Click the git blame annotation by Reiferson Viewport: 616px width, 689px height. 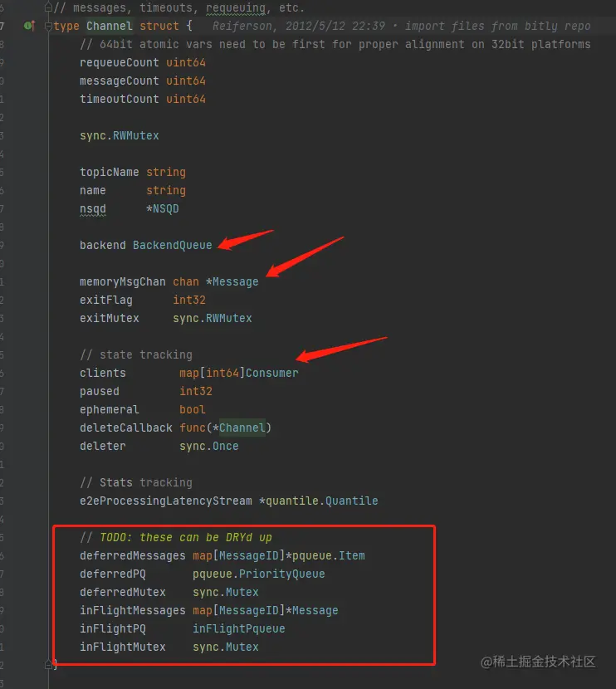click(x=401, y=26)
